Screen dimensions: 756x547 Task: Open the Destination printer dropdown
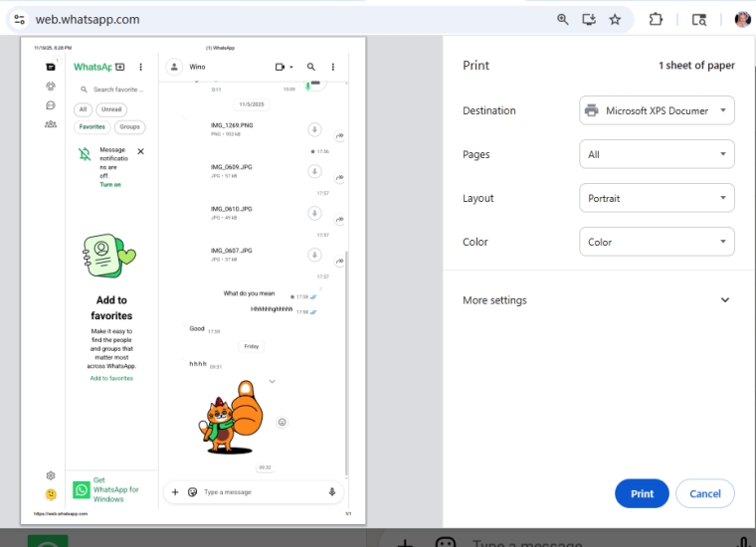(657, 110)
